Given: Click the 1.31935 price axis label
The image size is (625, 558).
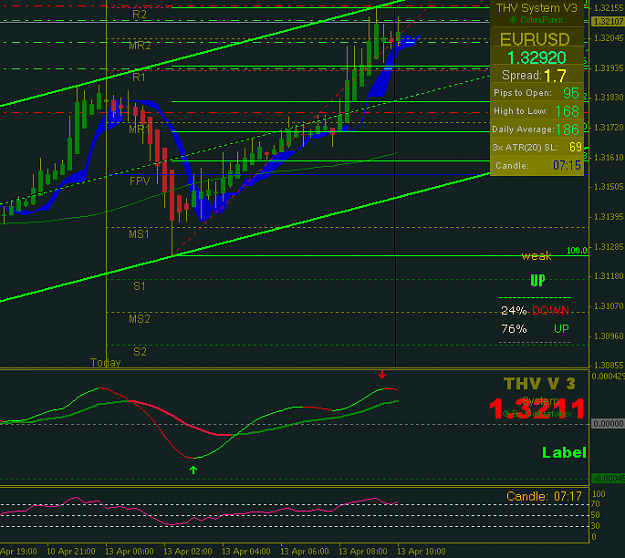Looking at the screenshot, I should coord(608,69).
